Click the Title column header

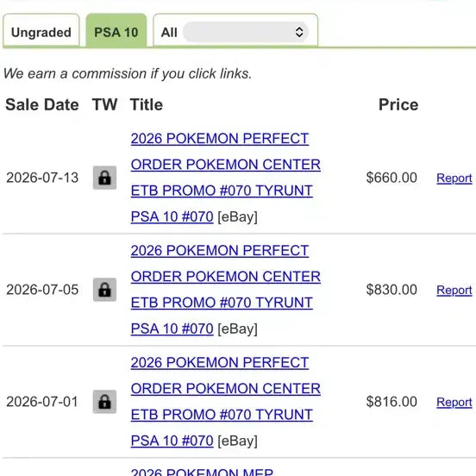pyautogui.click(x=147, y=104)
